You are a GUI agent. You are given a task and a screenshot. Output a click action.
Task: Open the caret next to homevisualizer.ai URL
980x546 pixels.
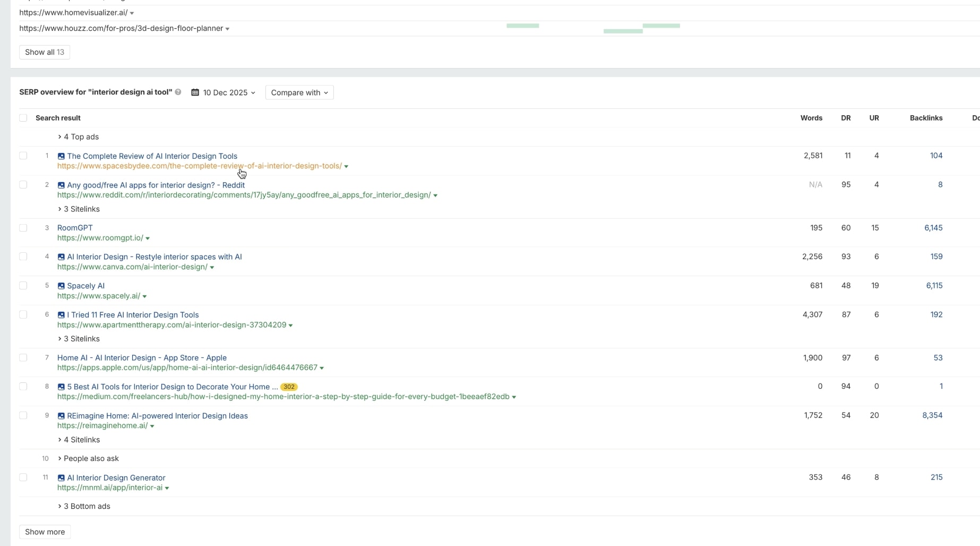pyautogui.click(x=132, y=13)
